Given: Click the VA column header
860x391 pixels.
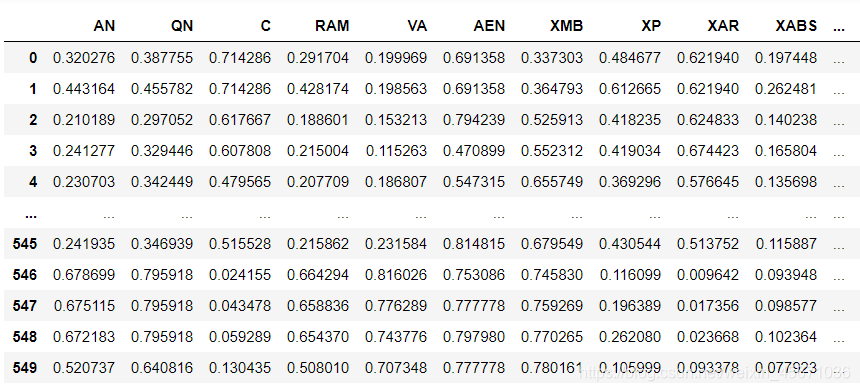Looking at the screenshot, I should [x=417, y=26].
